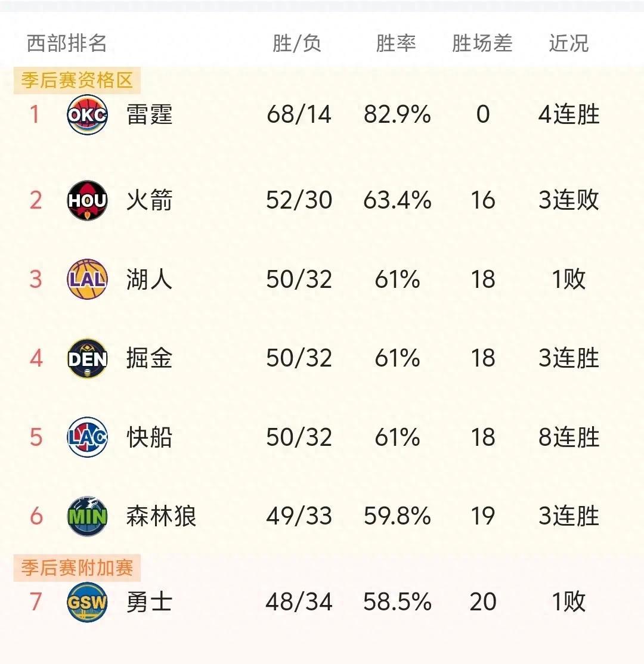Click the 勇士 48/34 record

coord(299,602)
